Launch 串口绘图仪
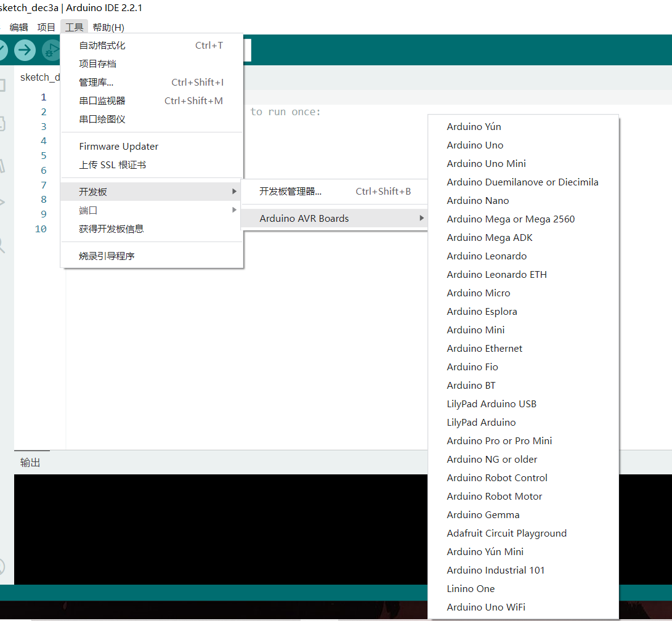 point(152,119)
